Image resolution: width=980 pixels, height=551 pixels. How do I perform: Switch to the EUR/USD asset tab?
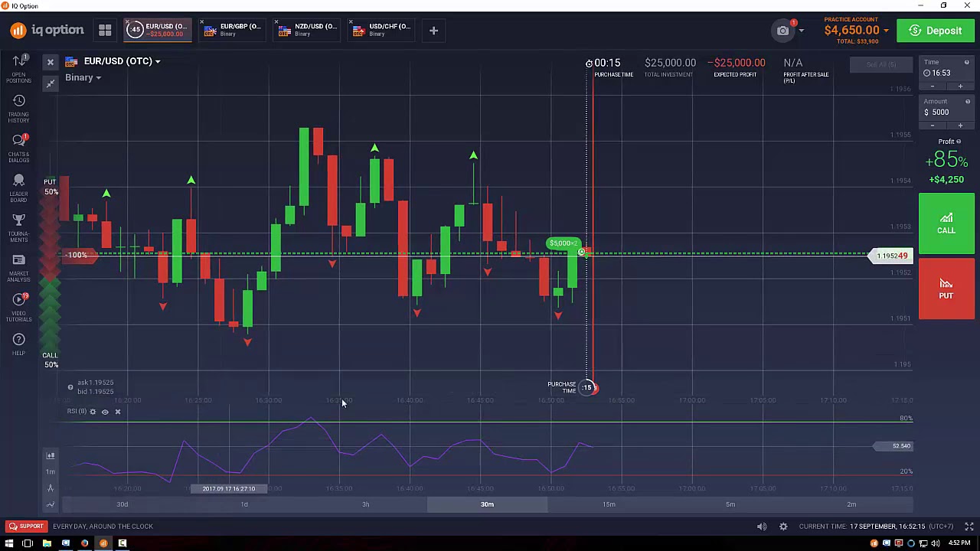158,31
